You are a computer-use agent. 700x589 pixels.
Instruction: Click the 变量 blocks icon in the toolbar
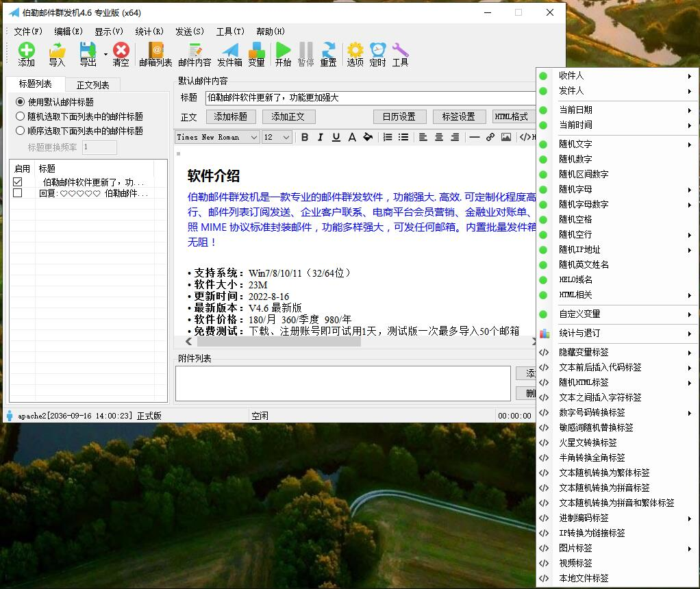click(257, 50)
